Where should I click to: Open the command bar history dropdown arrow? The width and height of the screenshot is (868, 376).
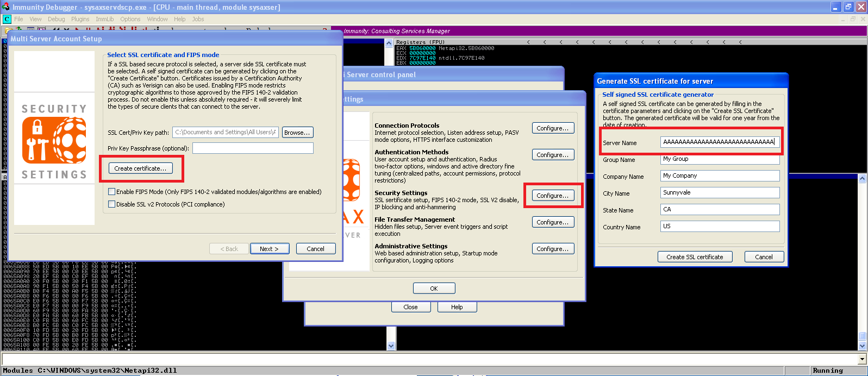point(862,359)
